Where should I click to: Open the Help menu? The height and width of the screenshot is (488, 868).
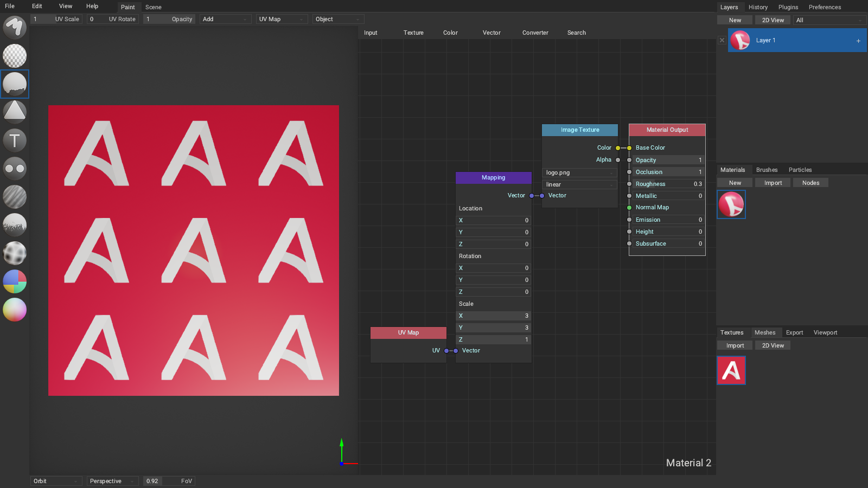[92, 6]
